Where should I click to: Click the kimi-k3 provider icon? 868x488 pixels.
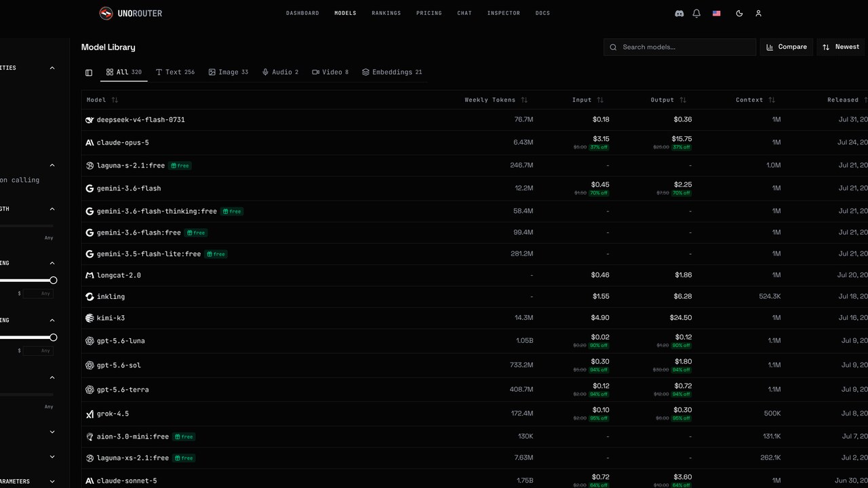point(90,318)
